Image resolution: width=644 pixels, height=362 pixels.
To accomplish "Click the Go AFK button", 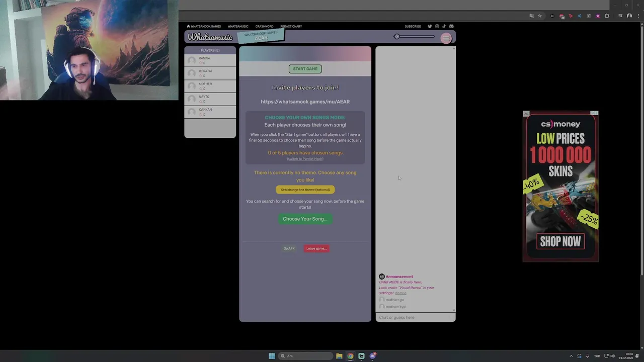I will [x=289, y=248].
